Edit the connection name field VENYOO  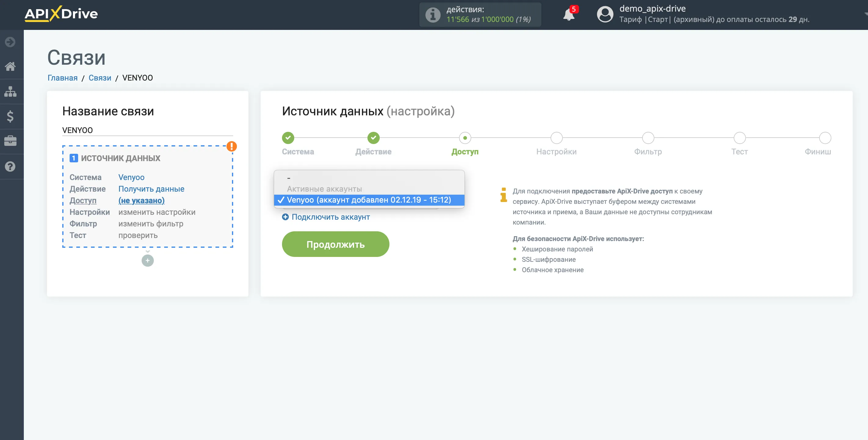148,130
